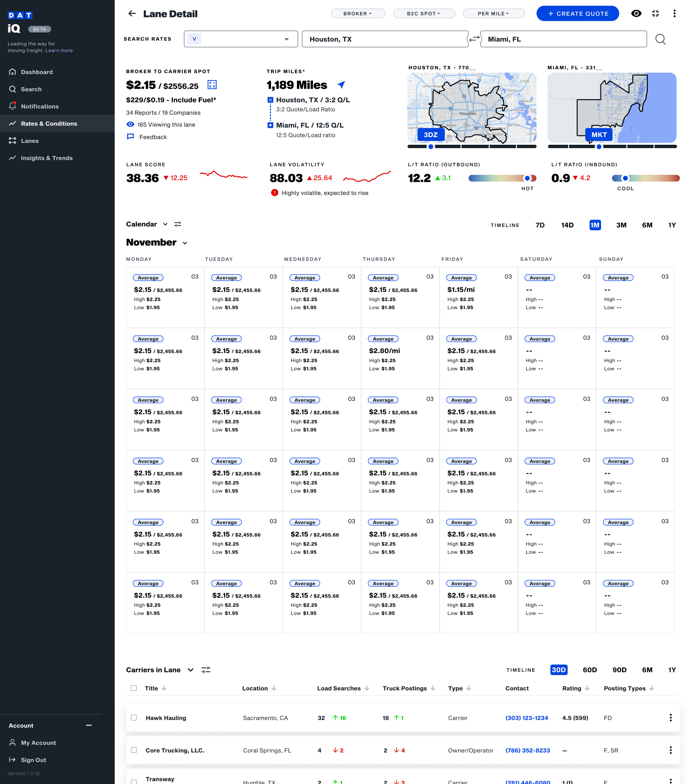
Task: Click the eye watch icon in top toolbar
Action: pos(637,13)
